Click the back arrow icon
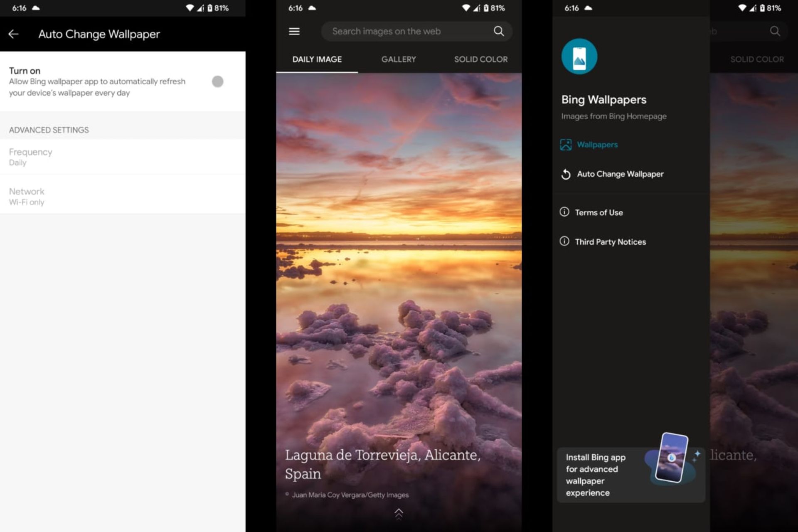The width and height of the screenshot is (798, 532). tap(14, 34)
